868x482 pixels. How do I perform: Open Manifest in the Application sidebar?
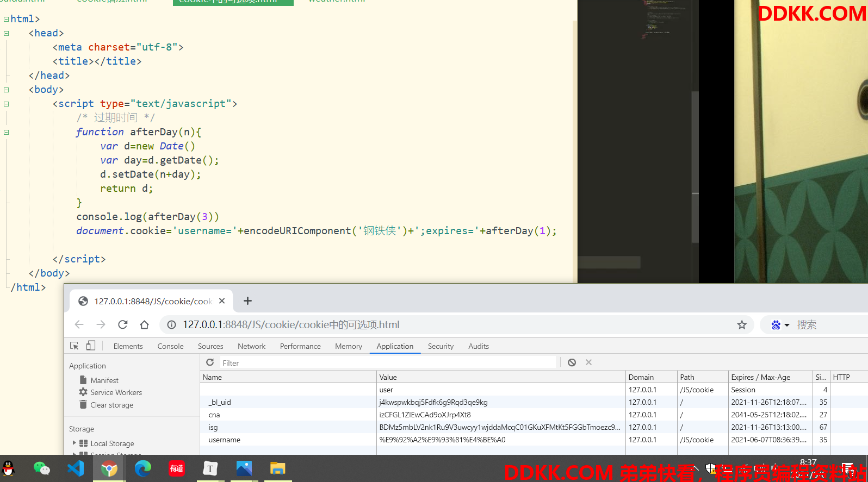104,380
